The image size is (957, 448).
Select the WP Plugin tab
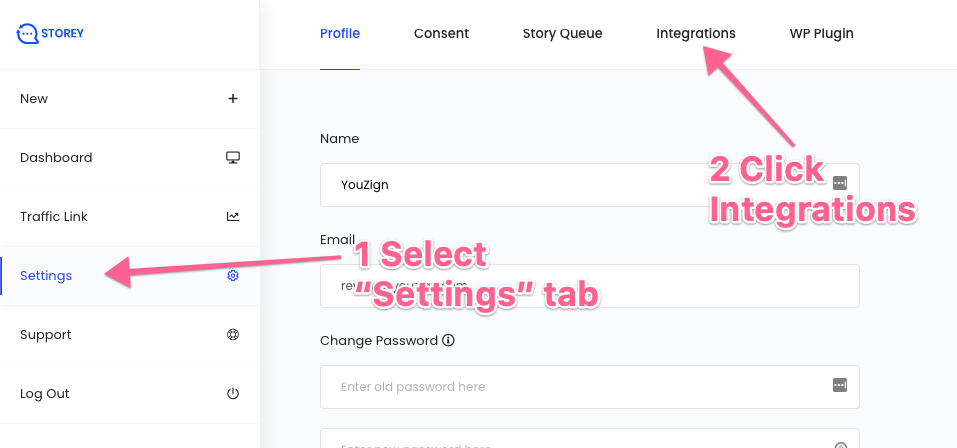coord(821,34)
